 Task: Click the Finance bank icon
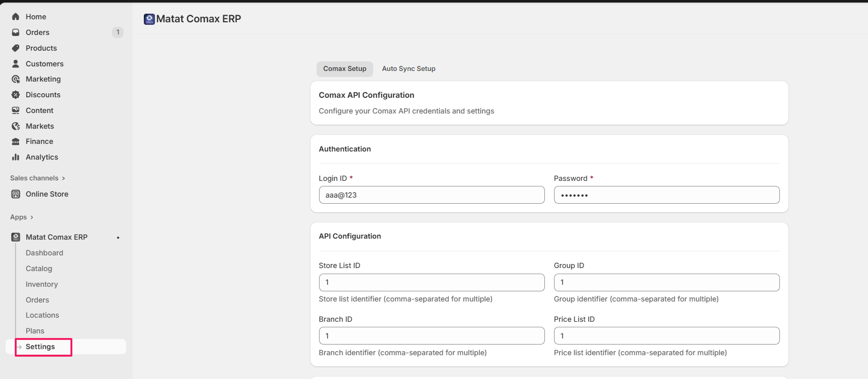click(16, 141)
